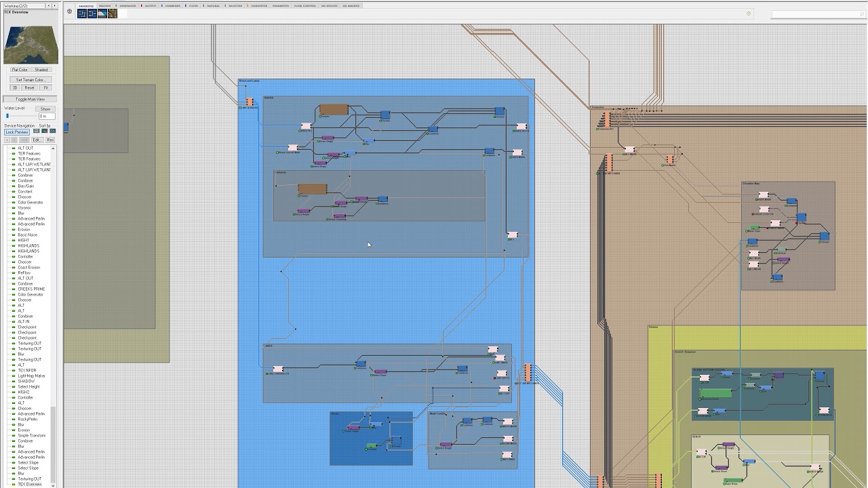Select RockyPerlin in device list
Image resolution: width=868 pixels, height=488 pixels.
click(27, 420)
